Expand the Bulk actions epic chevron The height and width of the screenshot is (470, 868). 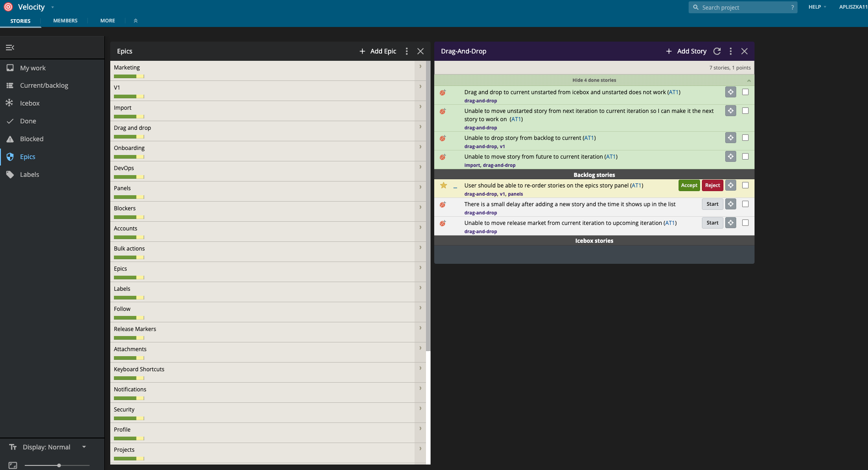coord(420,247)
